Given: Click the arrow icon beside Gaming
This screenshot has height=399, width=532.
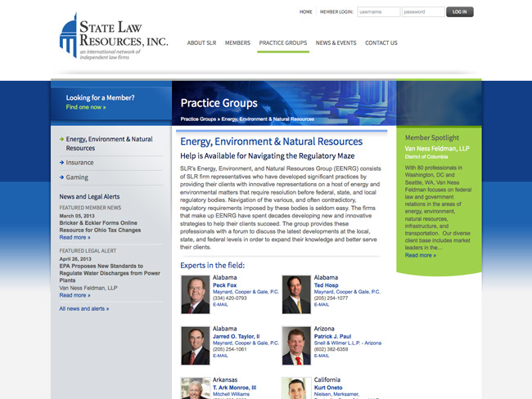Looking at the screenshot, I should click(61, 177).
